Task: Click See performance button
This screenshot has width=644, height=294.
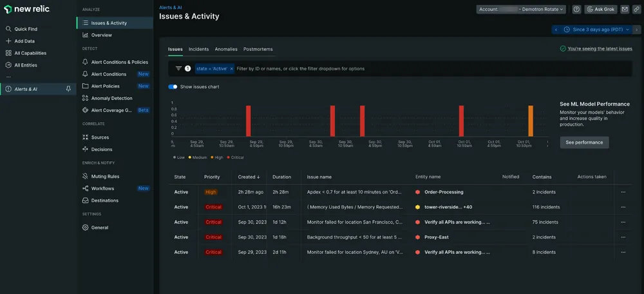Action: [x=584, y=142]
